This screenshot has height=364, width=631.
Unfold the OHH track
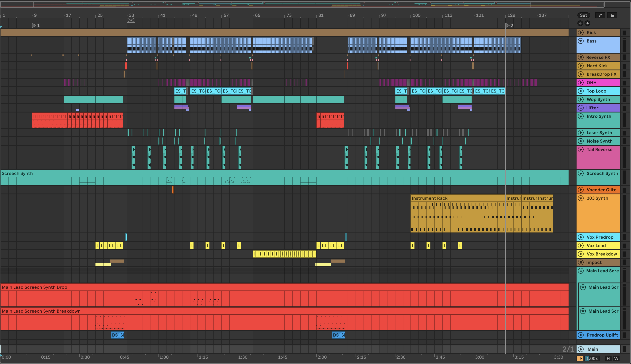pyautogui.click(x=581, y=83)
